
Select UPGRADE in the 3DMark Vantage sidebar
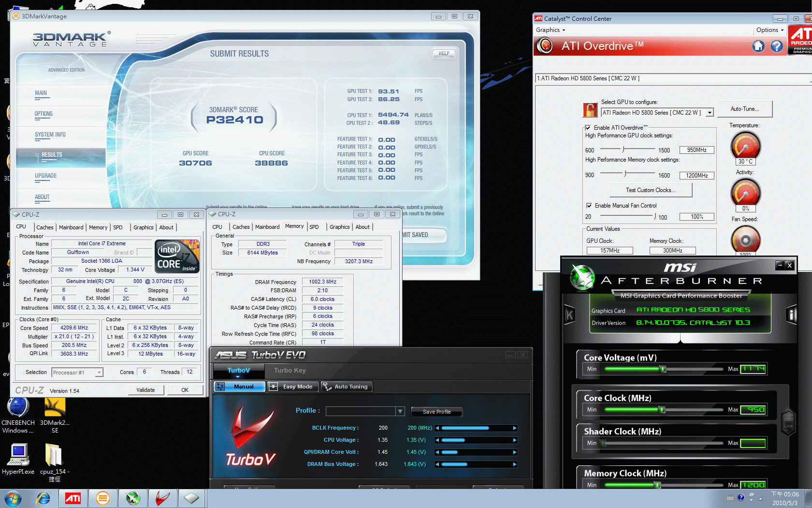[x=46, y=176]
